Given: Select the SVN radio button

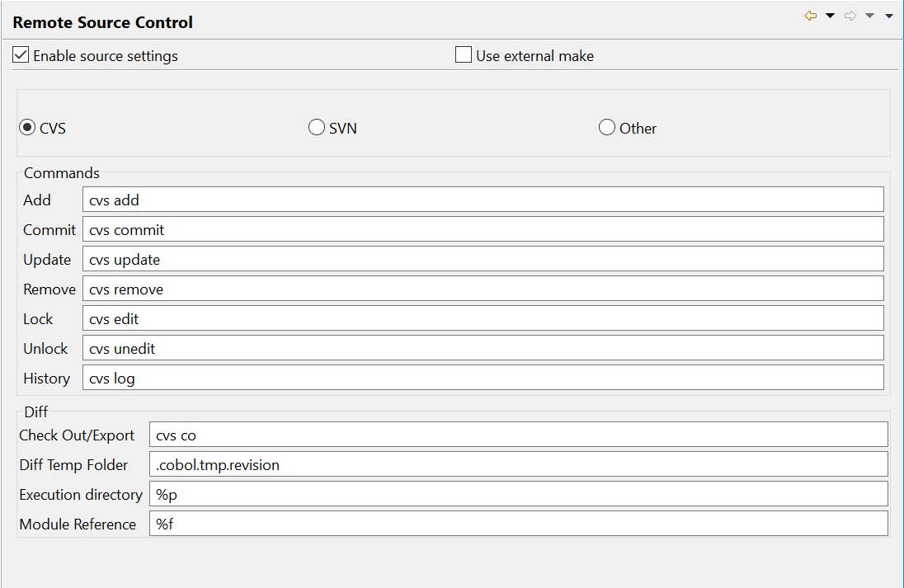Looking at the screenshot, I should pyautogui.click(x=316, y=127).
